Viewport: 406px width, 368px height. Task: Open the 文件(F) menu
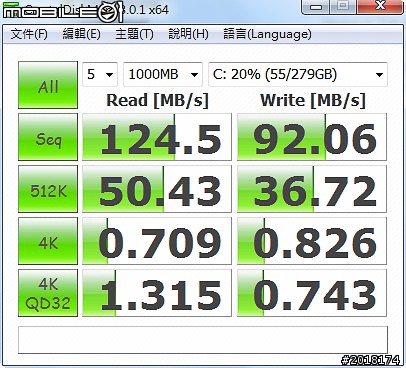pos(29,34)
